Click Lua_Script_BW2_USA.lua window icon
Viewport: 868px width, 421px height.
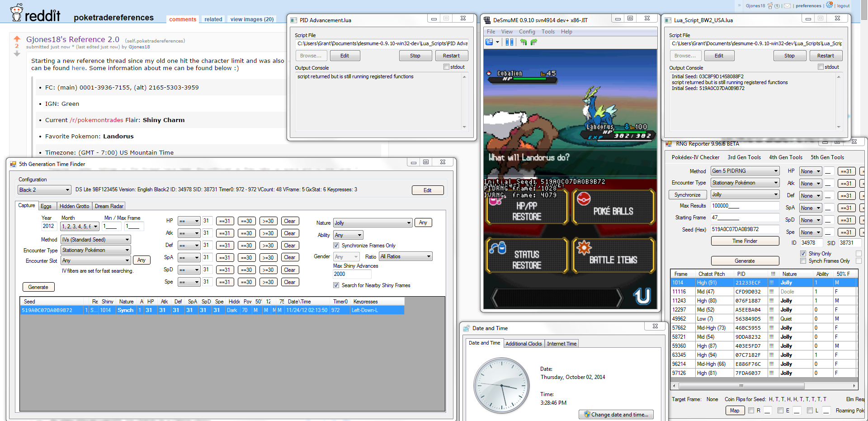pos(668,20)
